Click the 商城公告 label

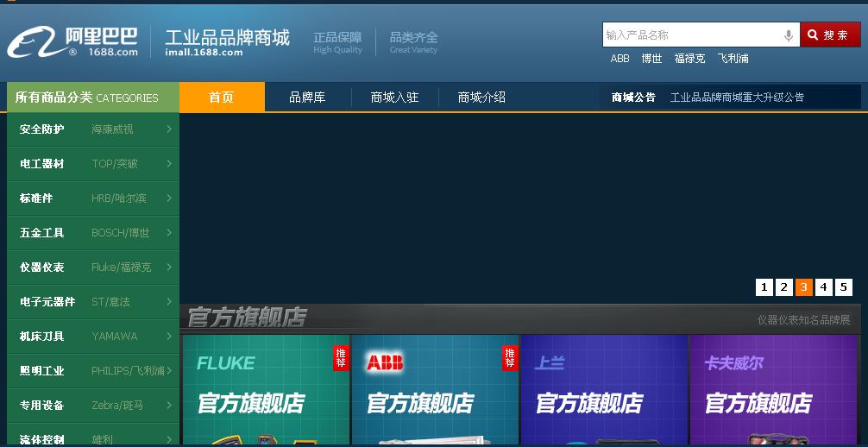pyautogui.click(x=633, y=98)
